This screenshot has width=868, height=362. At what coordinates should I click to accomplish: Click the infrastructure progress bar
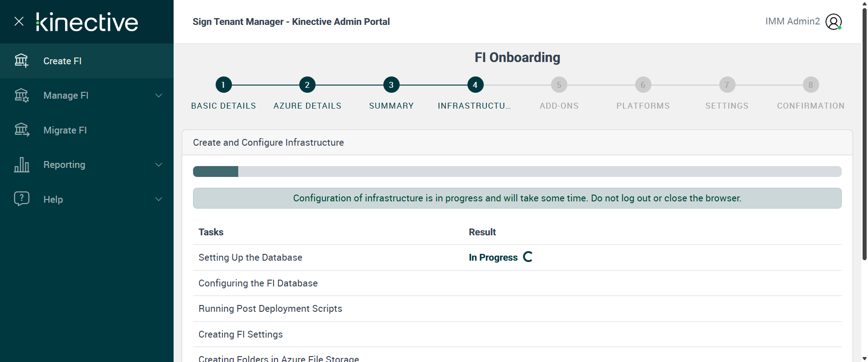[517, 171]
